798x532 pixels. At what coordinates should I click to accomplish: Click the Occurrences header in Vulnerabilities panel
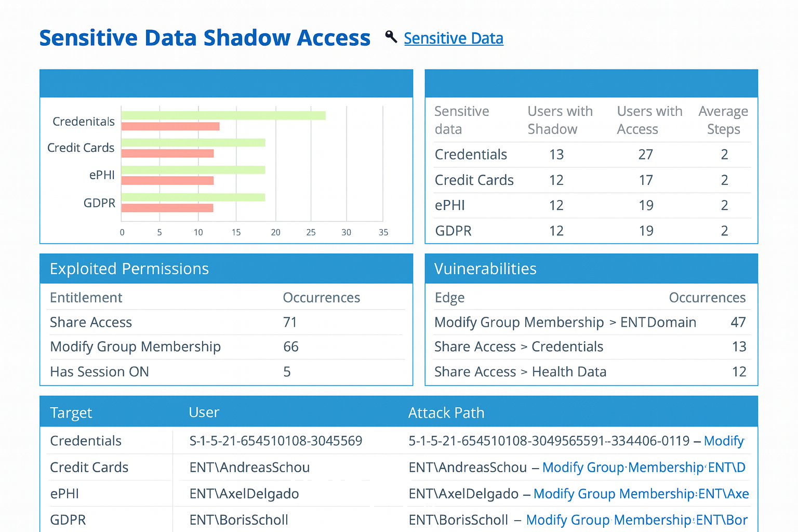tap(707, 297)
